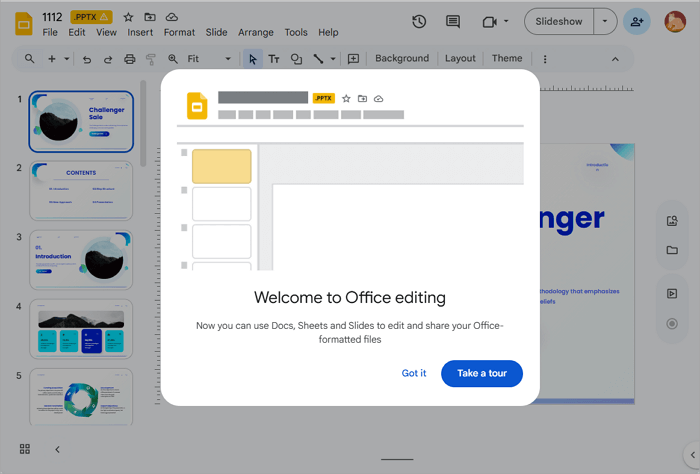Viewport: 700px width, 474px height.
Task: Click the filmstrip vertical scrollbar
Action: pyautogui.click(x=143, y=124)
